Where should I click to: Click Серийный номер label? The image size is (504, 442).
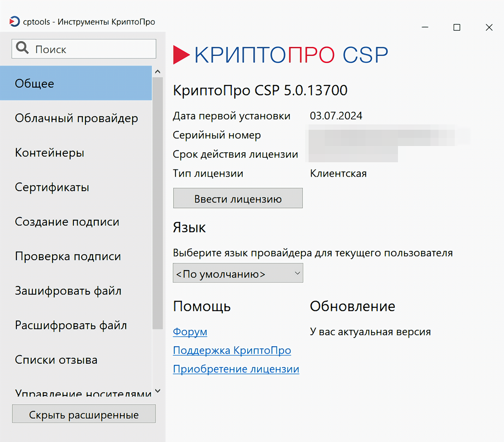(217, 135)
